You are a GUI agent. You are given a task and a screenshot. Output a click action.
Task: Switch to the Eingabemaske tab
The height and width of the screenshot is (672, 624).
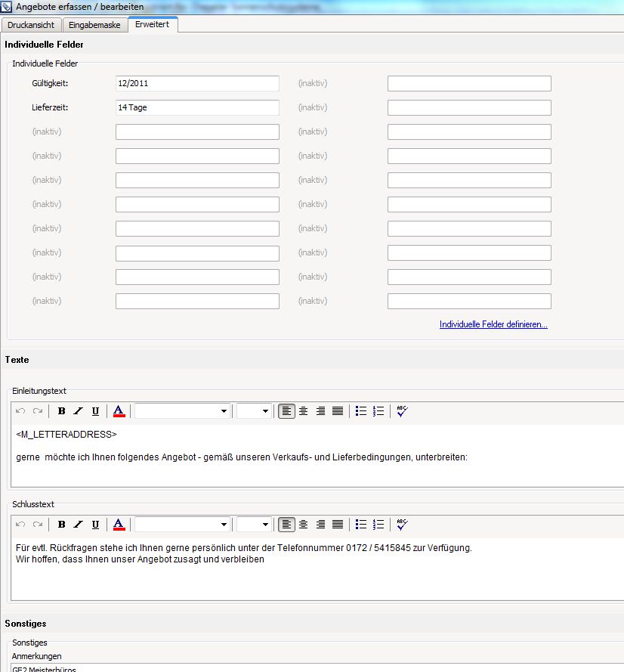(x=94, y=25)
